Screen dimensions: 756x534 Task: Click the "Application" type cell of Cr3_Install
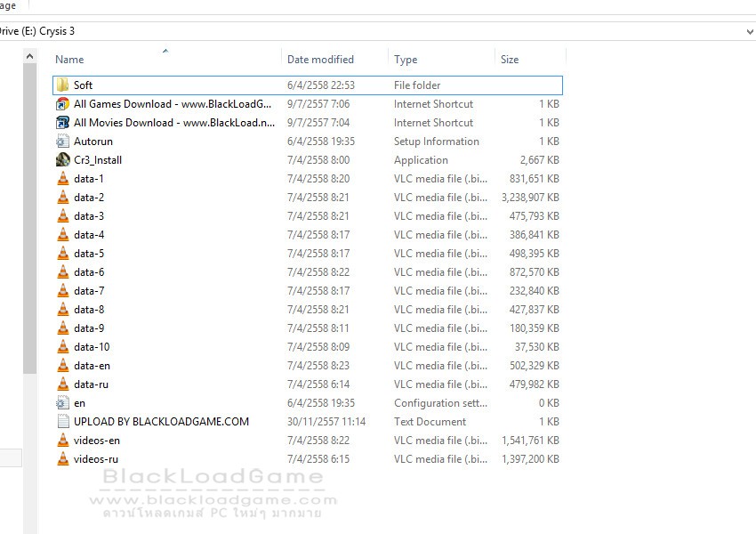click(x=421, y=160)
